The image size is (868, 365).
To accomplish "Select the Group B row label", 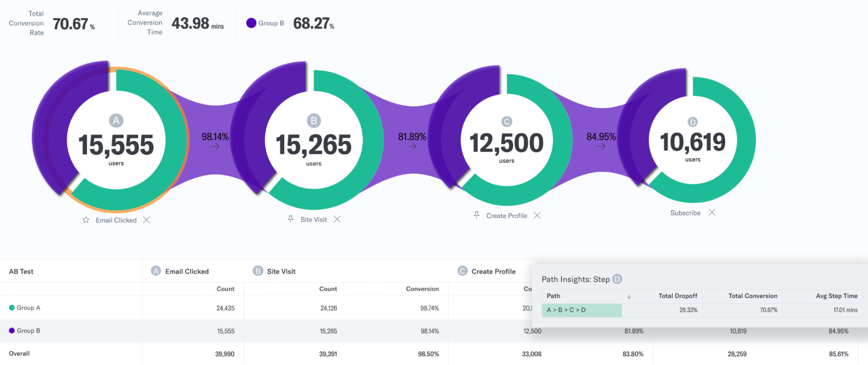I will tap(29, 331).
